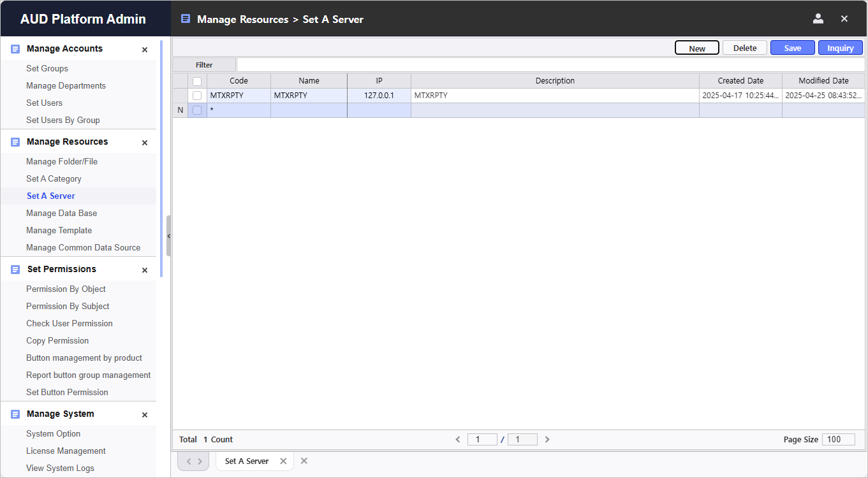Viewport: 868px width, 478px height.
Task: Sort by the Code column header
Action: [x=239, y=81]
